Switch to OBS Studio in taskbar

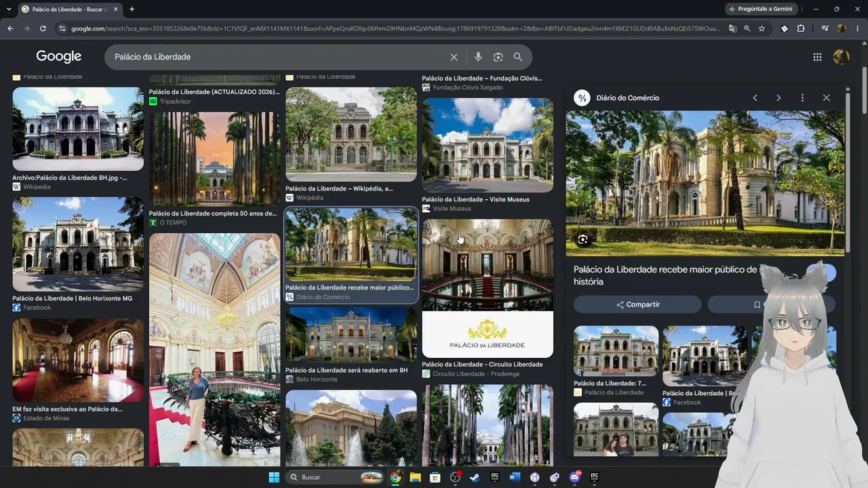tap(455, 477)
